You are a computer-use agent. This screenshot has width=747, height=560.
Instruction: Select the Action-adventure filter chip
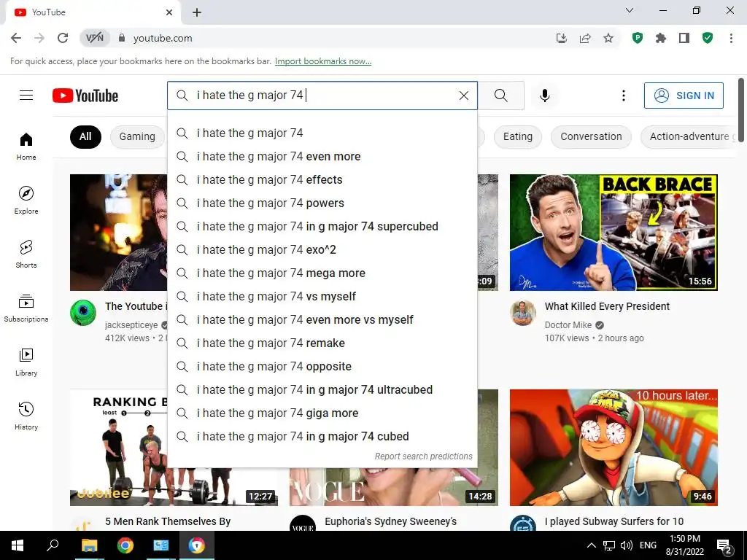pos(690,136)
